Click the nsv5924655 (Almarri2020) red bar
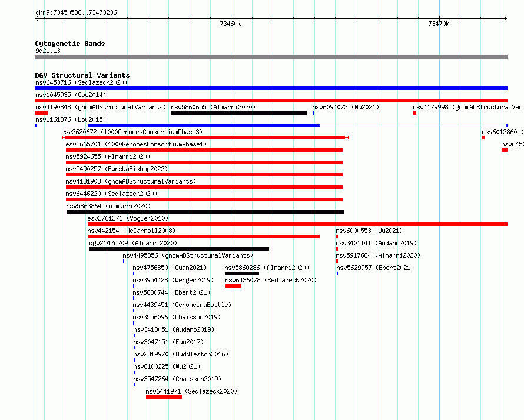This screenshot has height=420, width=524. 204,162
